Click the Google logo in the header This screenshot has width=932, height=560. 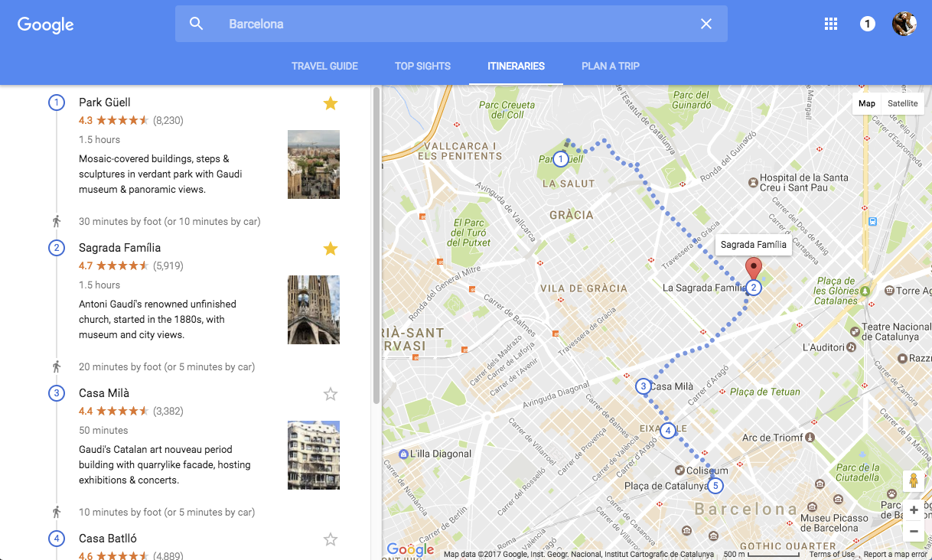(46, 24)
